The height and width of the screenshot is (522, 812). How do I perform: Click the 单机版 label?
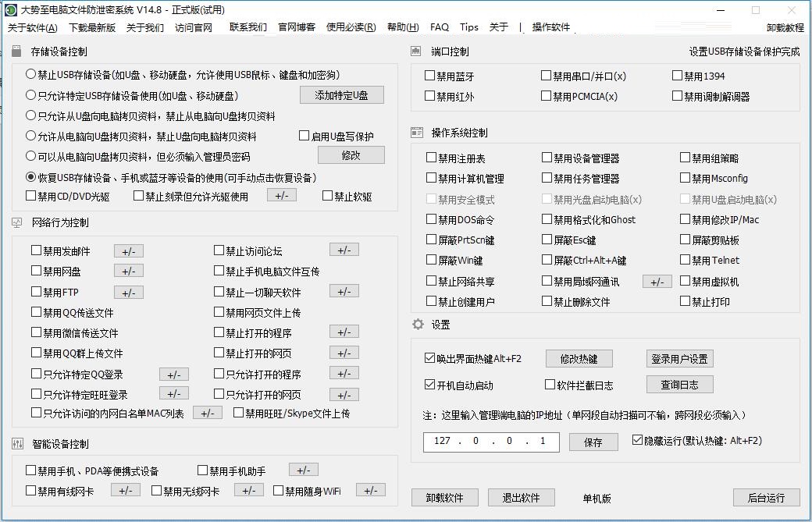tap(597, 499)
